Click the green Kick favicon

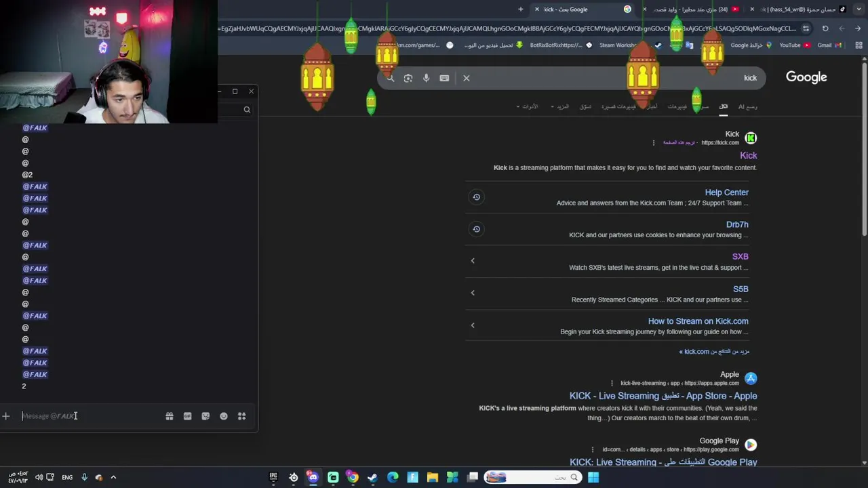pyautogui.click(x=751, y=138)
